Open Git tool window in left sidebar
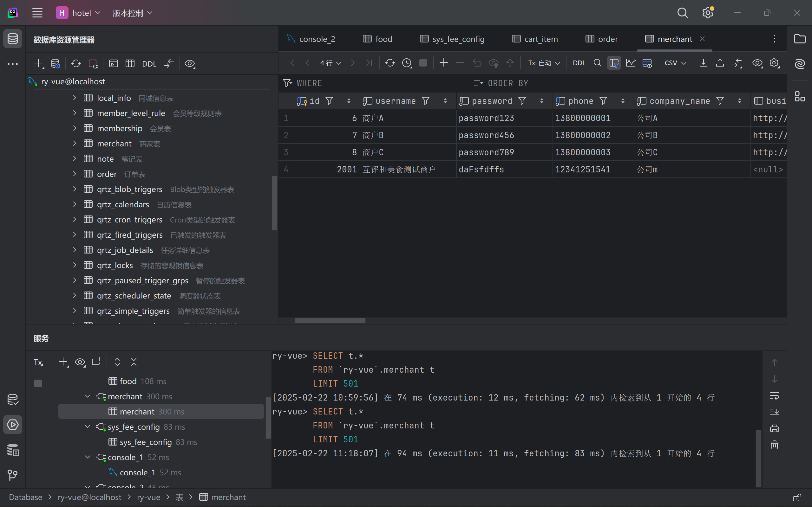 tap(12, 474)
